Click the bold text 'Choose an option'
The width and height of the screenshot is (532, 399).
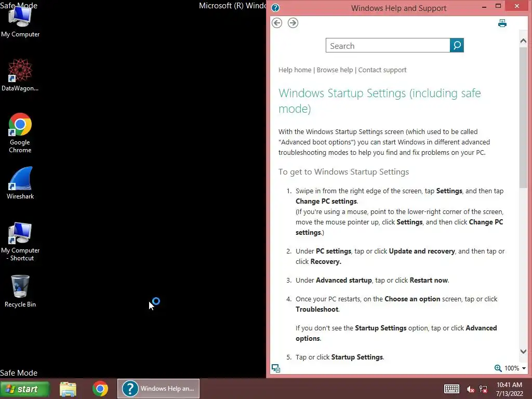click(x=412, y=299)
